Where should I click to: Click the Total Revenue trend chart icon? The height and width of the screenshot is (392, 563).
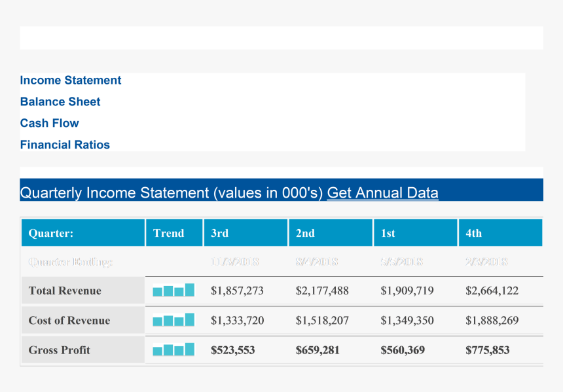tap(173, 291)
